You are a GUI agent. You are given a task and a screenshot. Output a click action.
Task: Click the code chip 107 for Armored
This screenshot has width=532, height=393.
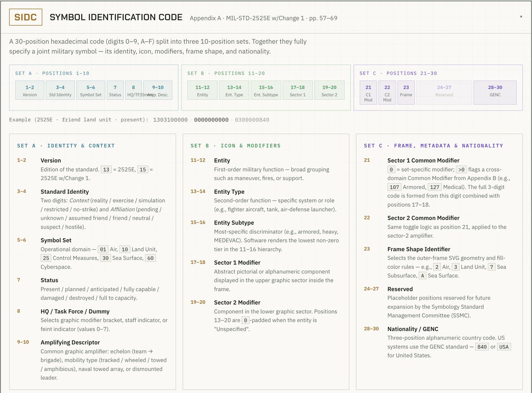pos(394,187)
